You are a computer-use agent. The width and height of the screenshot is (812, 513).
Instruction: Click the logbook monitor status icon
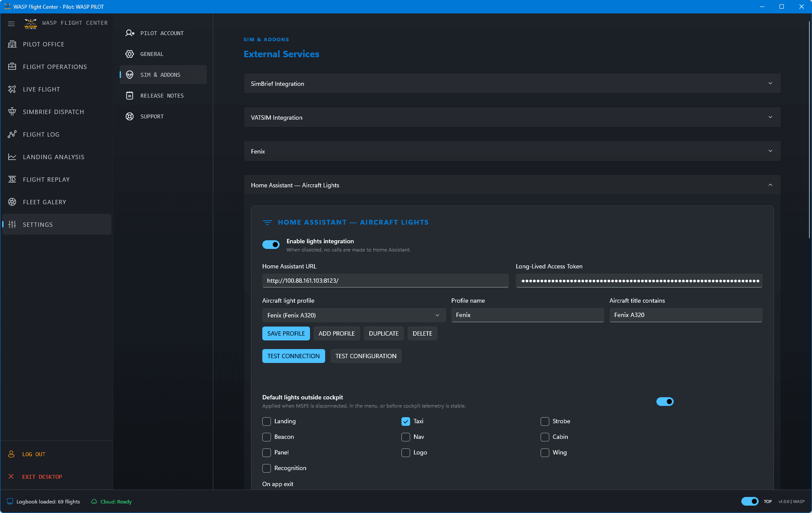click(x=10, y=501)
